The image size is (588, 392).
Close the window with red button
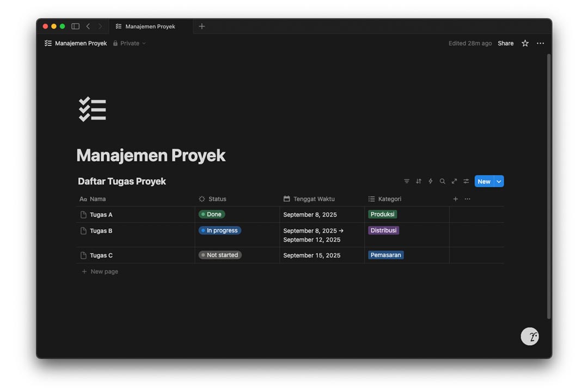click(45, 26)
